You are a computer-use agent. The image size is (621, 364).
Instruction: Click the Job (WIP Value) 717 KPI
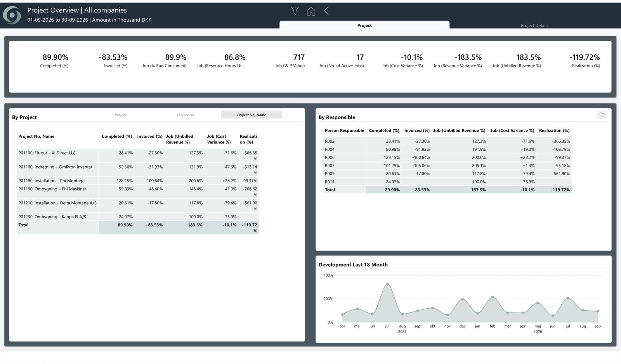click(290, 60)
